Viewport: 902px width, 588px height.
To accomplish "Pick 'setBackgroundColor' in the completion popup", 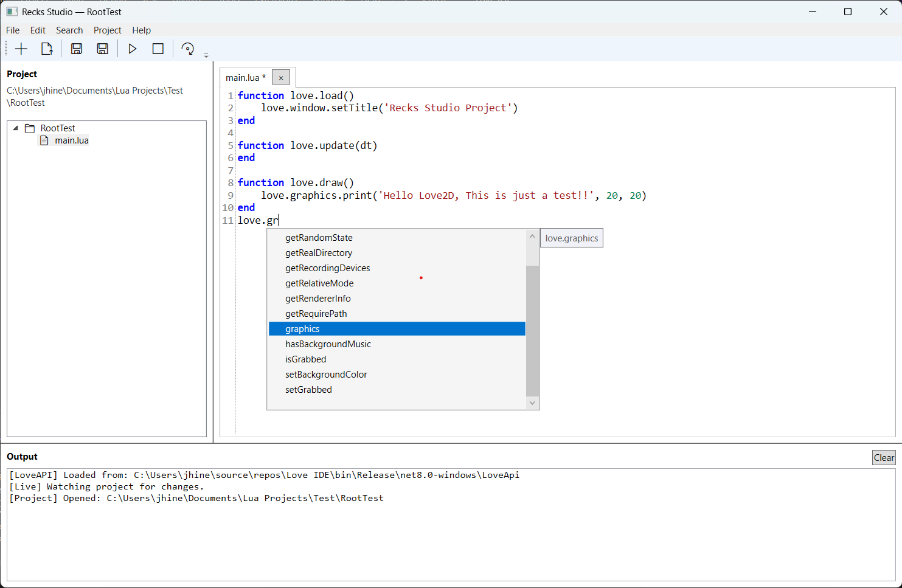I will coord(326,375).
